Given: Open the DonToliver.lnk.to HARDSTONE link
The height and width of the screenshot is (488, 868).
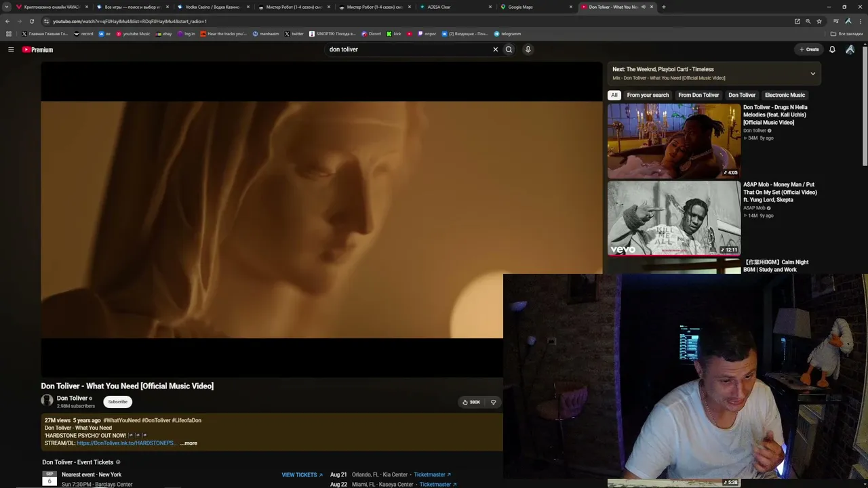Looking at the screenshot, I should [x=125, y=443].
